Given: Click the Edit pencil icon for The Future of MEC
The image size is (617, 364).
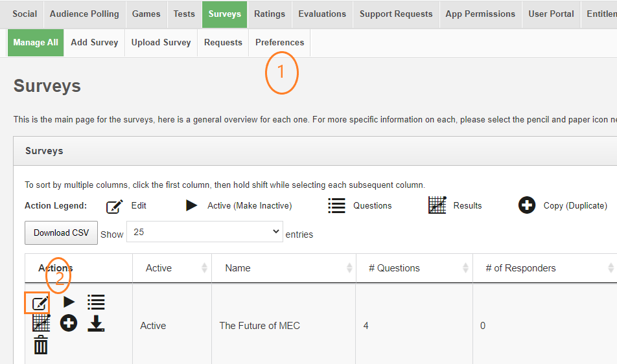Looking at the screenshot, I should 40,302.
